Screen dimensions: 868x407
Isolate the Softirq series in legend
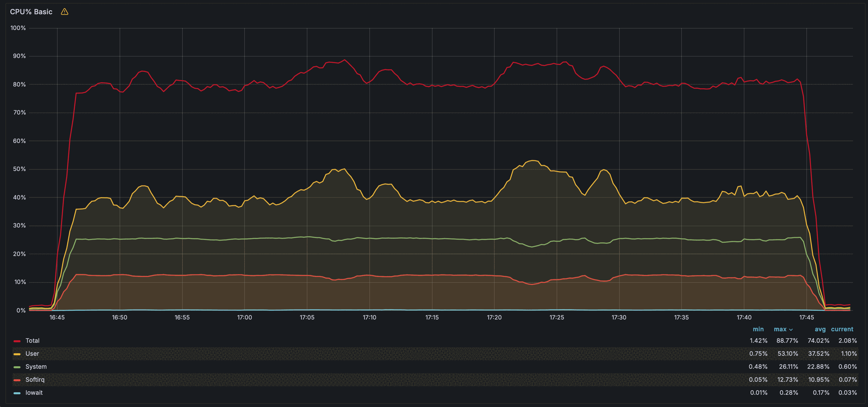35,379
